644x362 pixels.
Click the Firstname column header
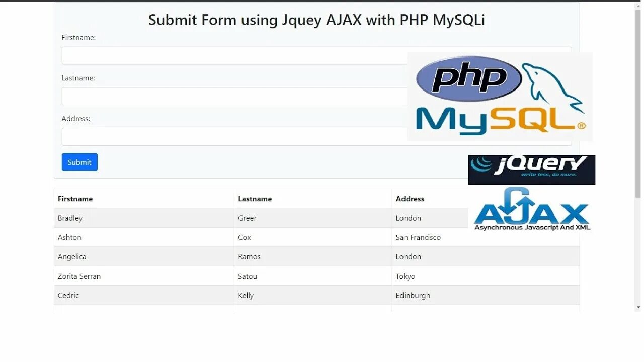tap(144, 199)
